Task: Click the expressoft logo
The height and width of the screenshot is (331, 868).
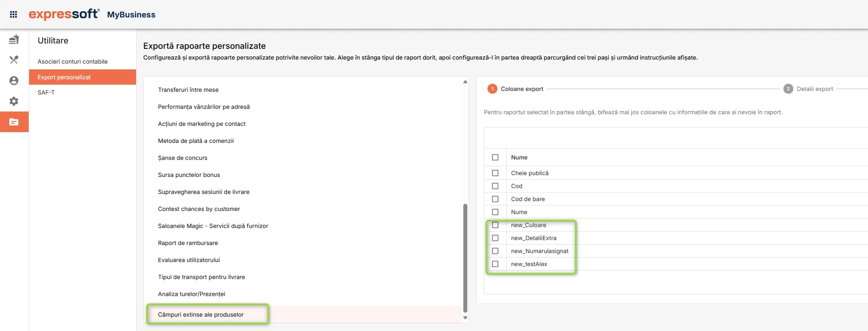Action: (x=64, y=14)
